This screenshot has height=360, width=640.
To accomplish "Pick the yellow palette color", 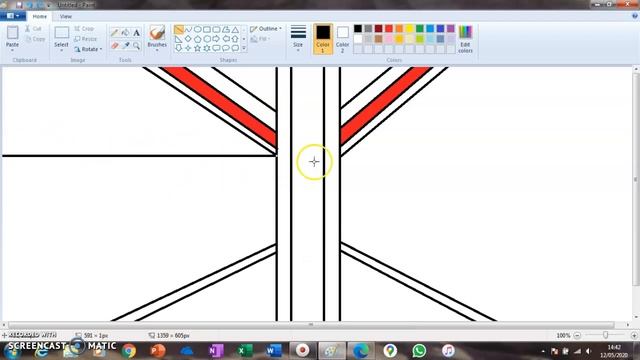I will tap(409, 28).
